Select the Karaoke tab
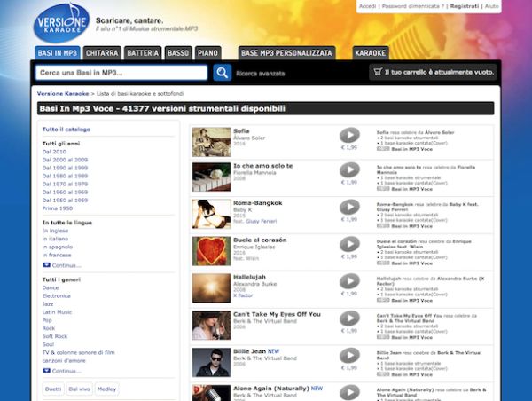The height and width of the screenshot is (401, 532). (x=371, y=52)
